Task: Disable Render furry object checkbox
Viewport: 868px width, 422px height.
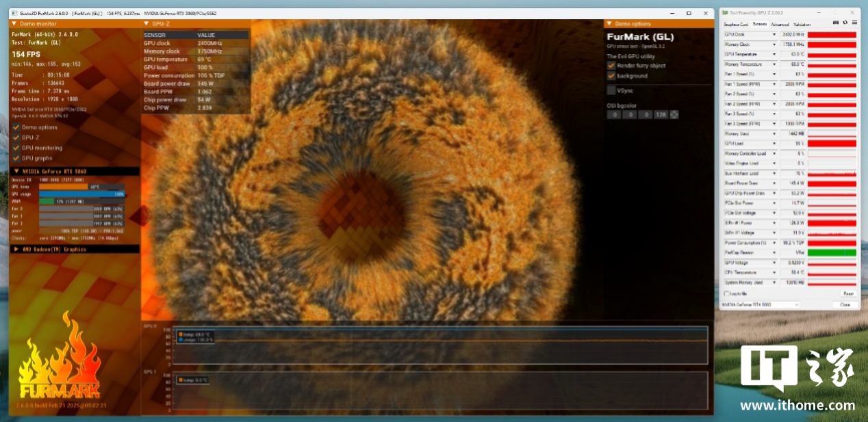Action: (x=611, y=66)
